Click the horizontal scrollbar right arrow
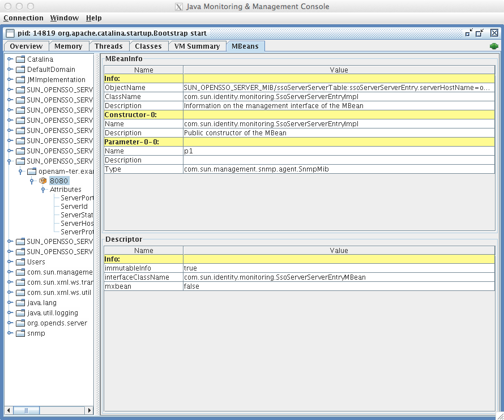Viewport: 504px width, 420px height. (x=89, y=410)
